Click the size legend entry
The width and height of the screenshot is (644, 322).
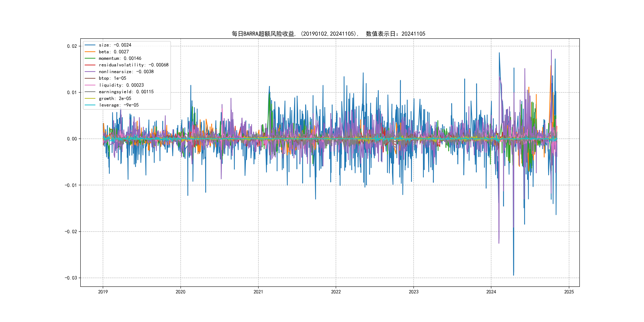click(115, 45)
